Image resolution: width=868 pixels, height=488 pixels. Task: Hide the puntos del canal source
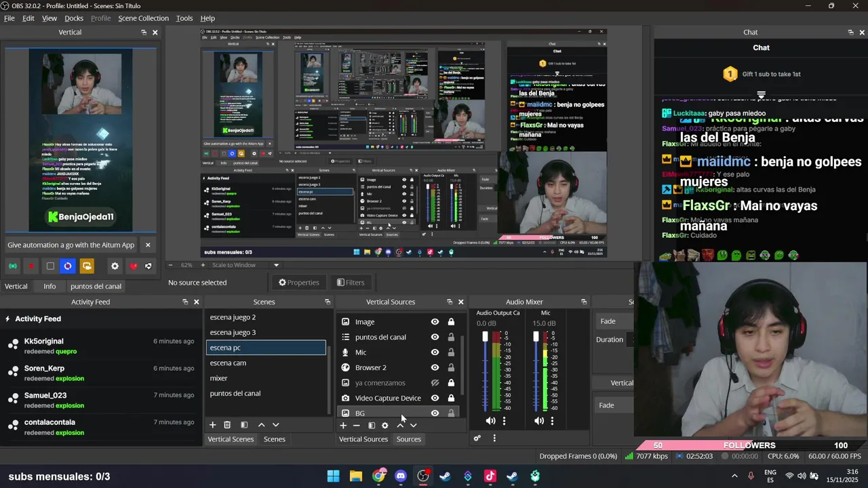(435, 337)
